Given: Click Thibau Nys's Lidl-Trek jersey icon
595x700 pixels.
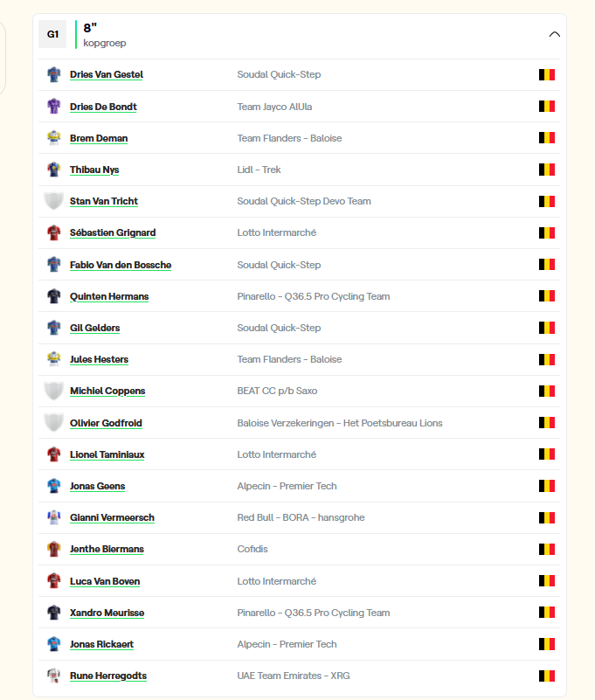Looking at the screenshot, I should [54, 170].
